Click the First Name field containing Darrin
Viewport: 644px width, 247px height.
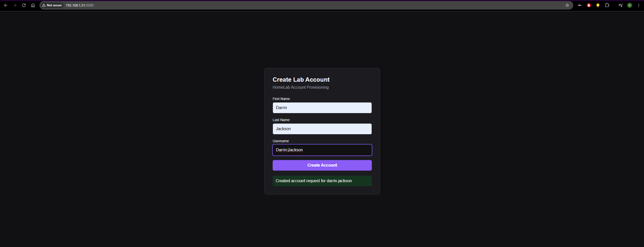tap(322, 108)
